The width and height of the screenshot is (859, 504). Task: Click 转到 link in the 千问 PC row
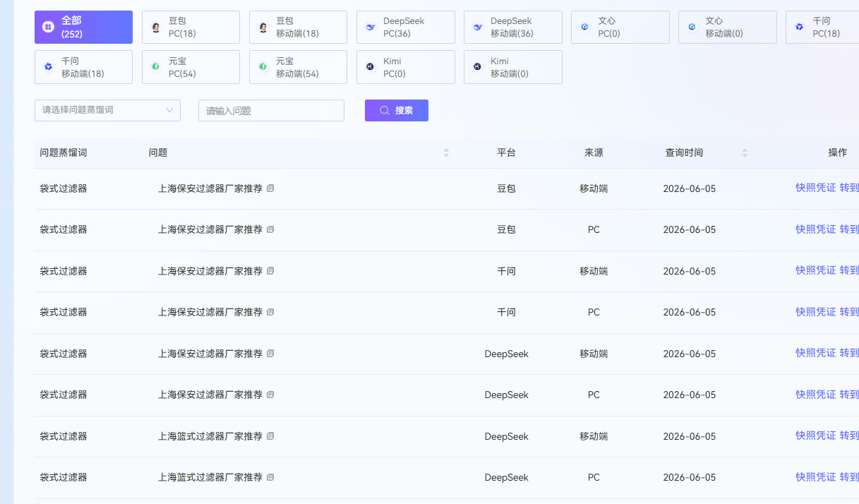849,312
